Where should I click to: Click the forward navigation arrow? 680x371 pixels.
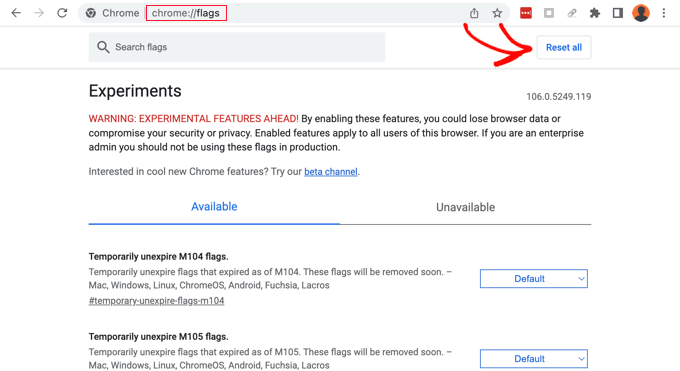point(39,13)
